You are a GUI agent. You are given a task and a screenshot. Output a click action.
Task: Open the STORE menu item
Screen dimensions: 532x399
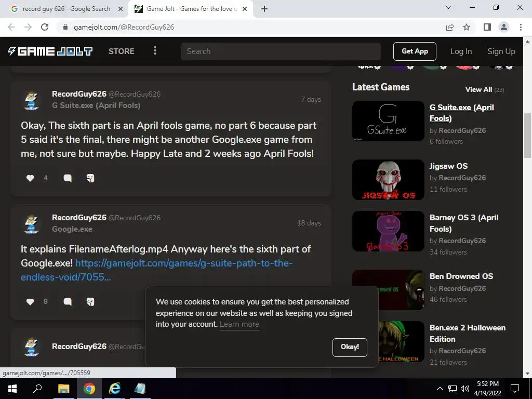122,51
